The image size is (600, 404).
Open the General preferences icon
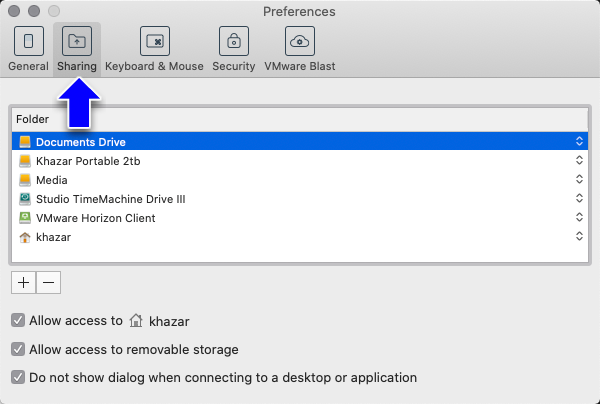(29, 41)
